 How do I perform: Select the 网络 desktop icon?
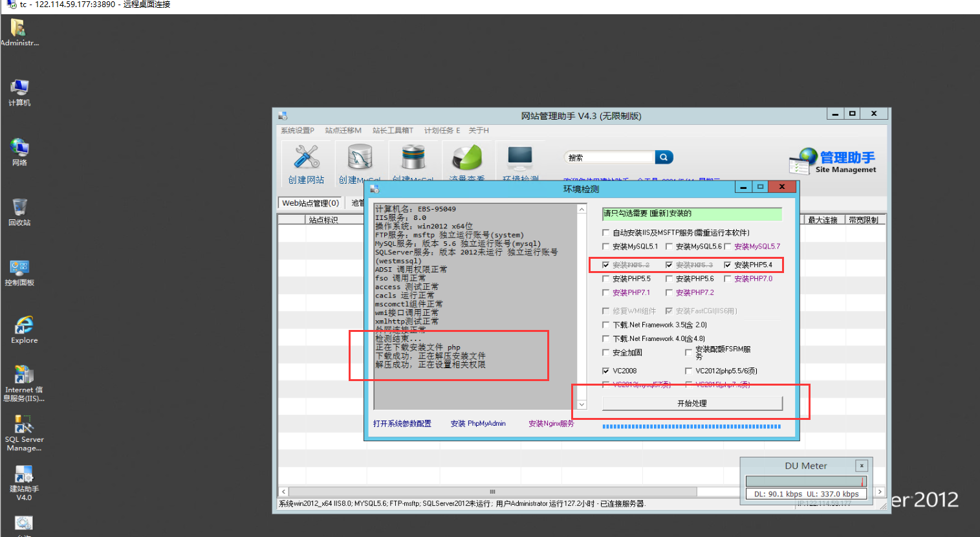(19, 153)
